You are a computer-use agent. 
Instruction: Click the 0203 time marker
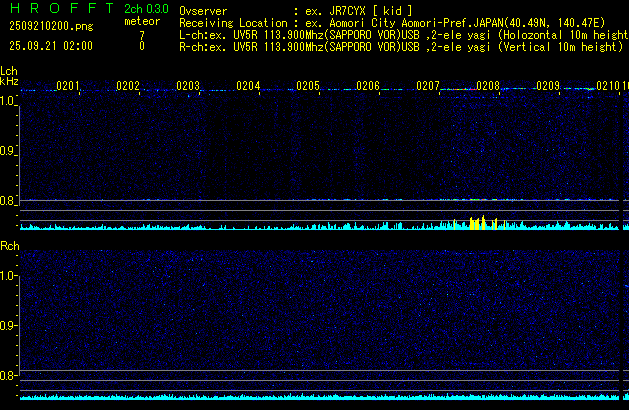tap(188, 86)
